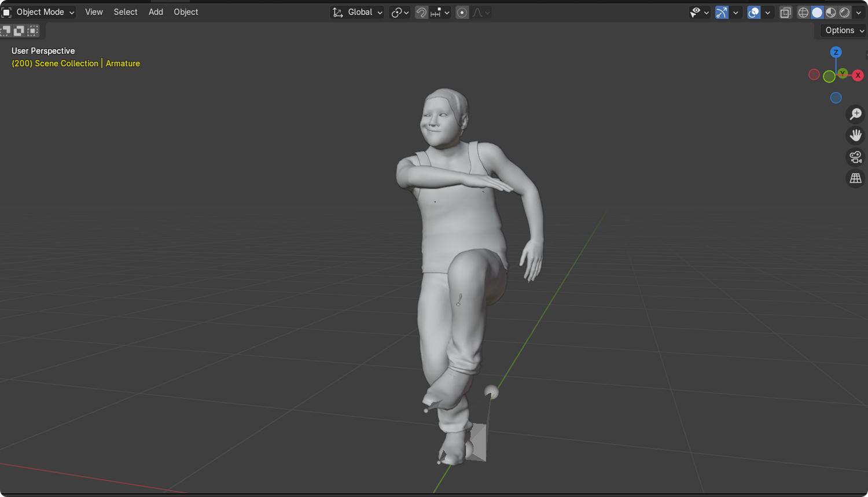
Task: Open the overlays options dropdown arrow
Action: click(767, 12)
